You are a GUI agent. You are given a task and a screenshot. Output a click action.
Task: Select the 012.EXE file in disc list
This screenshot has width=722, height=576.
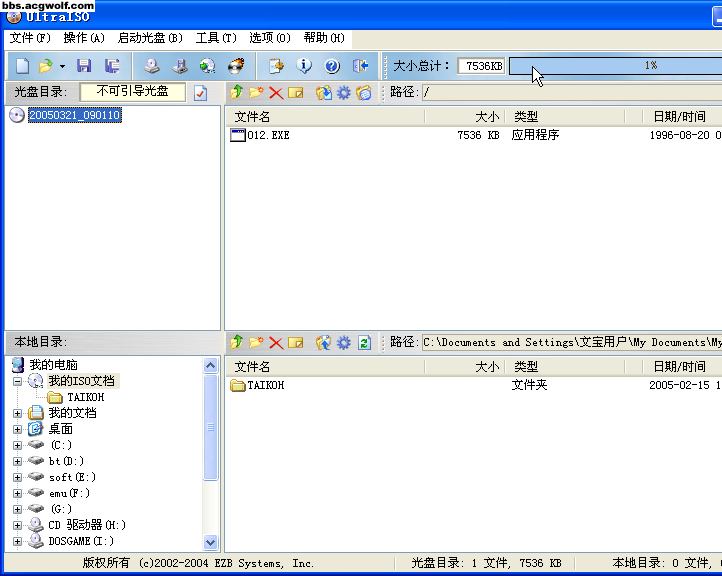click(x=267, y=135)
